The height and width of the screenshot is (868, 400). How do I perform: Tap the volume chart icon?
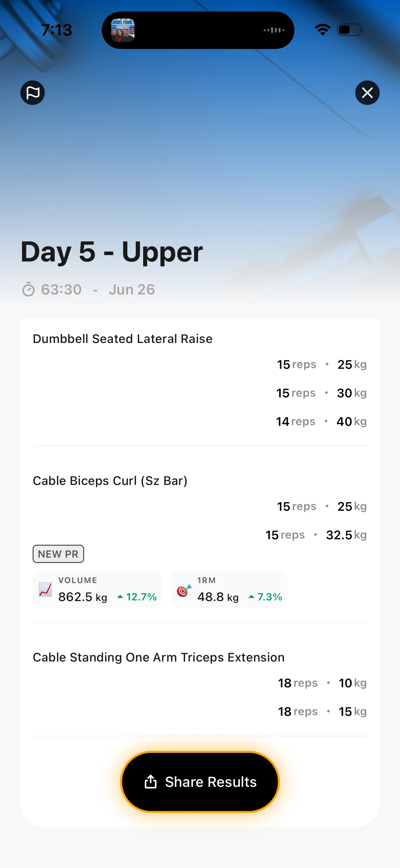[45, 590]
